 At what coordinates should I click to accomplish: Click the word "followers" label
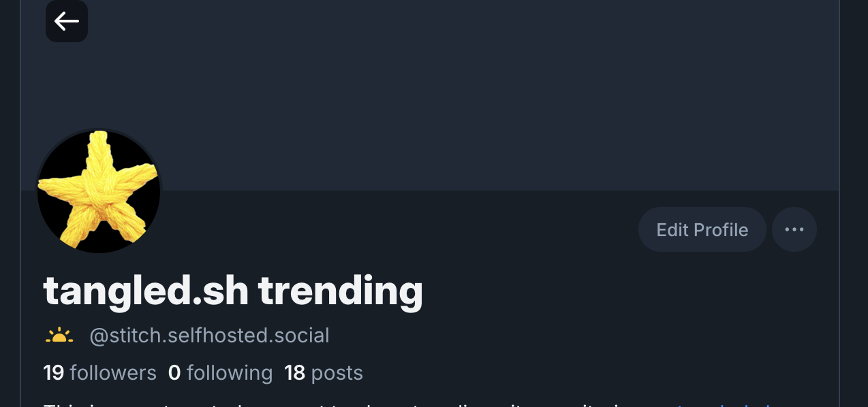[x=113, y=372]
